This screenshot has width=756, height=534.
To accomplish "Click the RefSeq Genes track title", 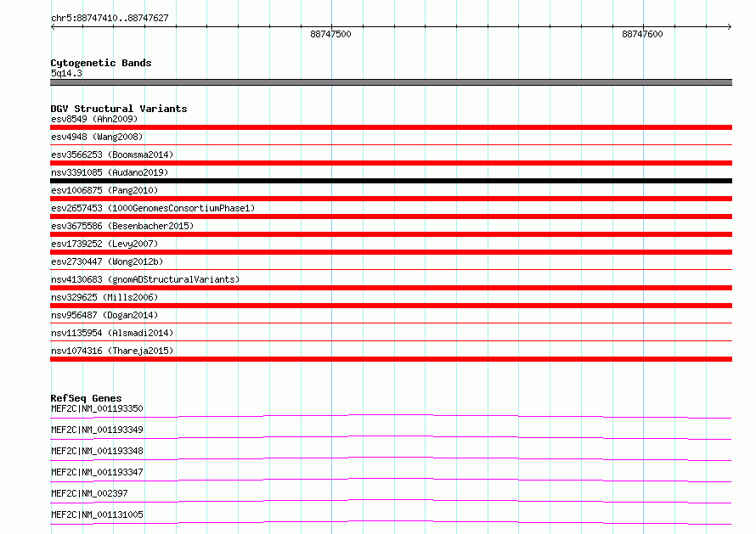I will click(86, 398).
